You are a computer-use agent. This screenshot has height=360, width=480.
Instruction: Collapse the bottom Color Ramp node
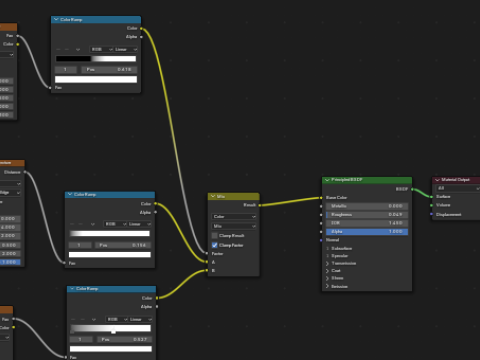[x=72, y=289]
